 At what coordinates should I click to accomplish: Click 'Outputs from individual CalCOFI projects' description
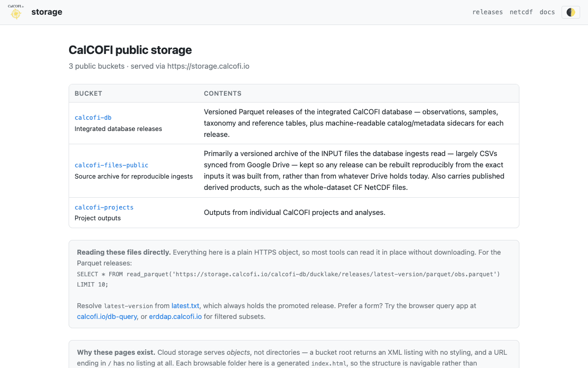[x=294, y=213]
